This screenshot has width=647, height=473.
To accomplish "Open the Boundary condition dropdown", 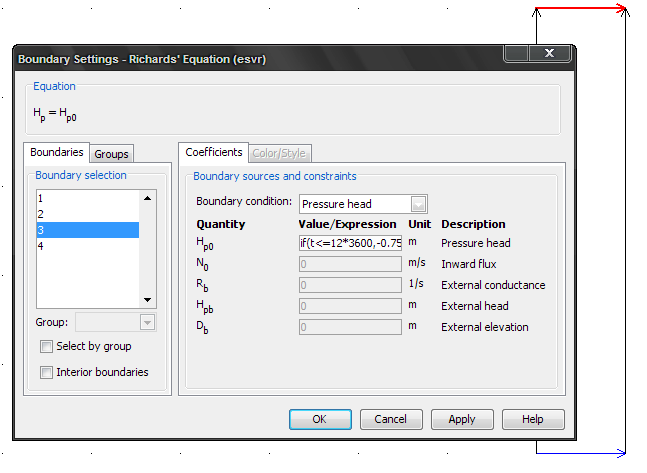I will point(418,203).
